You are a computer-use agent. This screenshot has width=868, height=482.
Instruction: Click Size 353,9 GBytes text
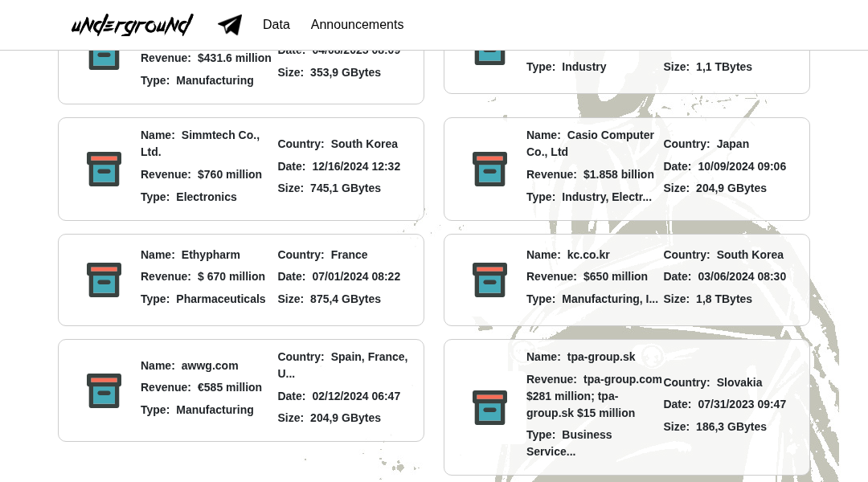point(330,72)
